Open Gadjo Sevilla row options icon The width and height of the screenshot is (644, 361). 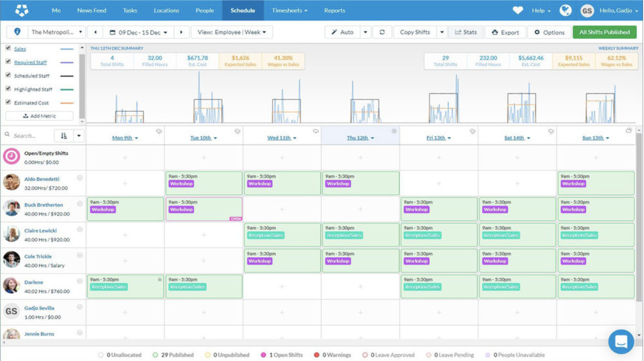coord(80,307)
